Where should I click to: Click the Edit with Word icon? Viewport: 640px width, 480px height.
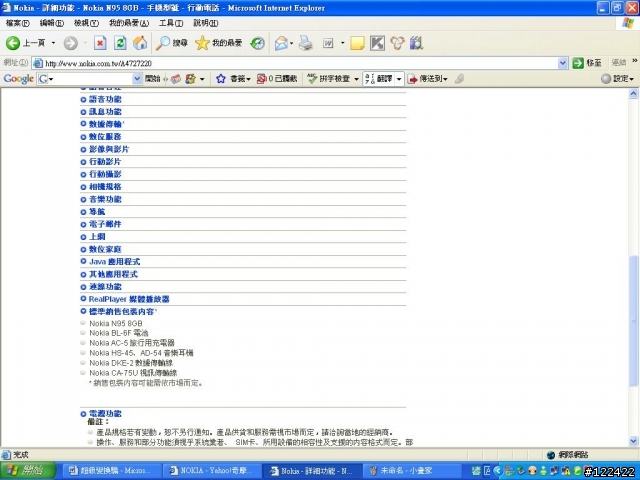click(x=328, y=43)
